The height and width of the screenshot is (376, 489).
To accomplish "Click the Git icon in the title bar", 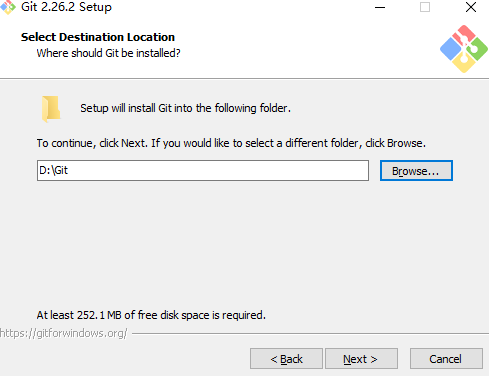I will (x=7, y=7).
